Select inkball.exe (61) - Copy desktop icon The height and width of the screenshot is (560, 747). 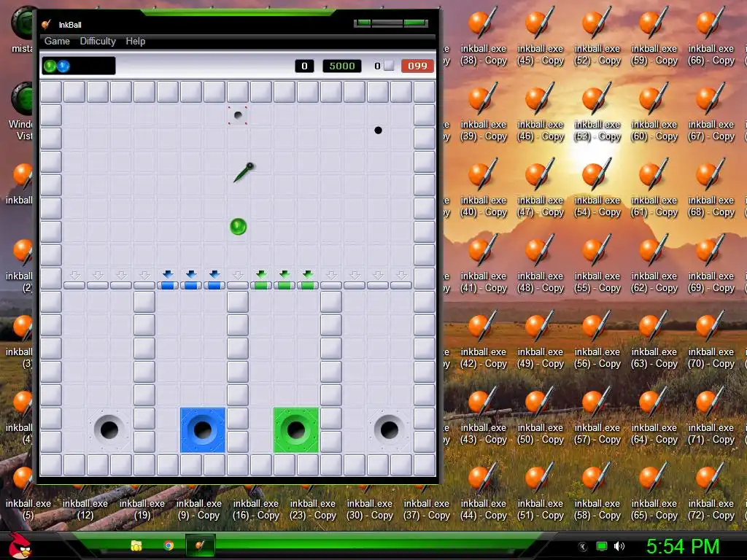pyautogui.click(x=654, y=186)
